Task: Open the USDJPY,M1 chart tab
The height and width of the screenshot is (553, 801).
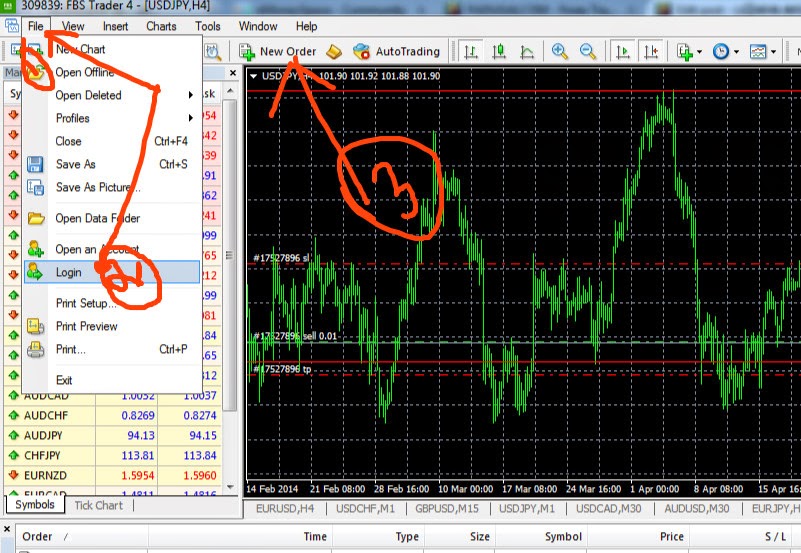Action: pyautogui.click(x=527, y=509)
